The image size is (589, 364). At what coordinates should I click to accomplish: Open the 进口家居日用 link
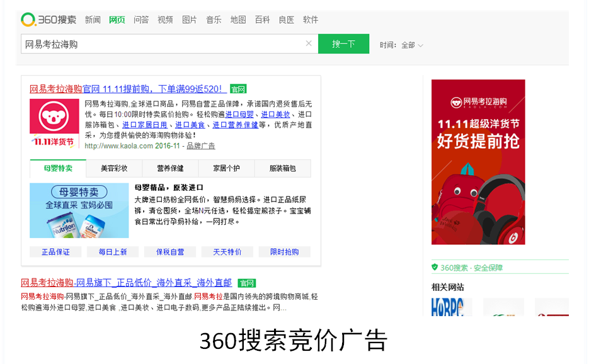[x=145, y=125]
